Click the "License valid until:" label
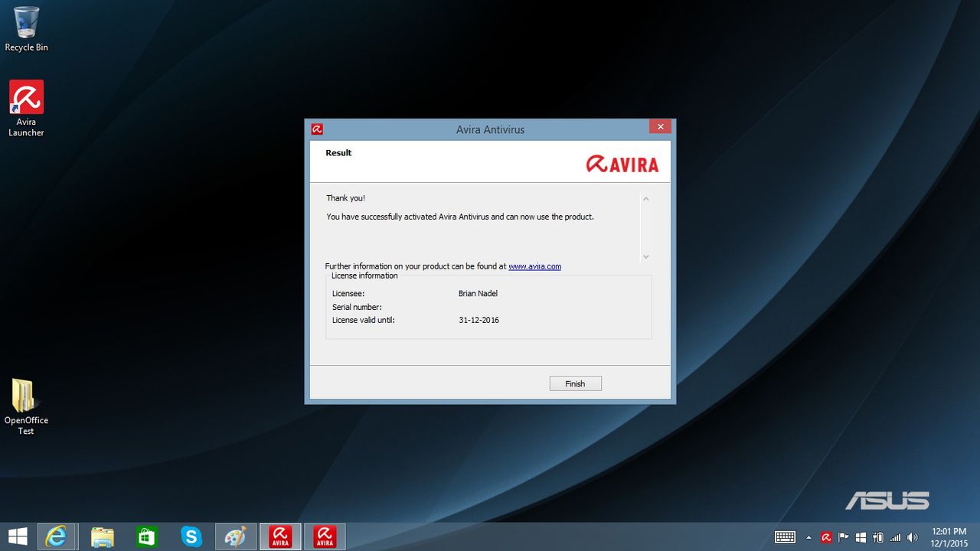 point(364,320)
